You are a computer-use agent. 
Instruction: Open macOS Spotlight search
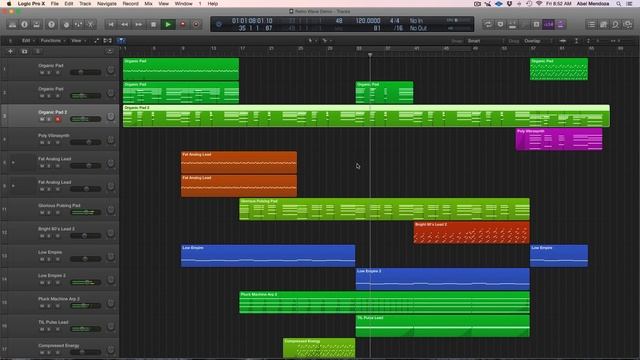619,4
